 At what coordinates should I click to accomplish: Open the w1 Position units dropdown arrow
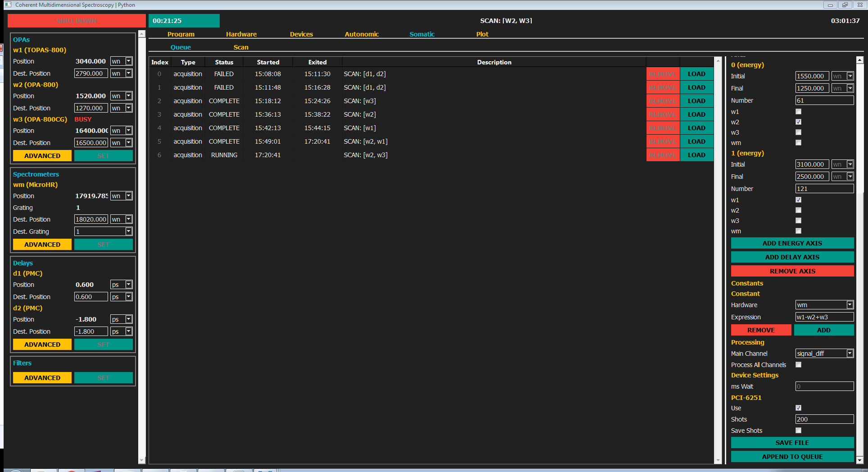point(129,61)
